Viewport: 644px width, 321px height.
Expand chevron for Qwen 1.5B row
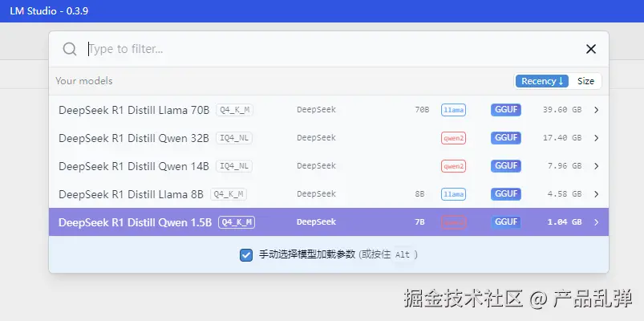tap(597, 222)
